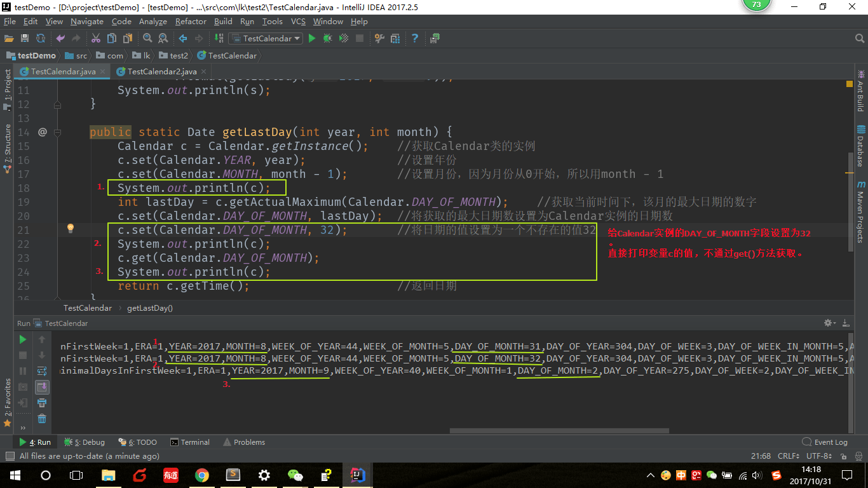Viewport: 868px width, 488px height.
Task: Click the Windows Start button
Action: tap(14, 475)
